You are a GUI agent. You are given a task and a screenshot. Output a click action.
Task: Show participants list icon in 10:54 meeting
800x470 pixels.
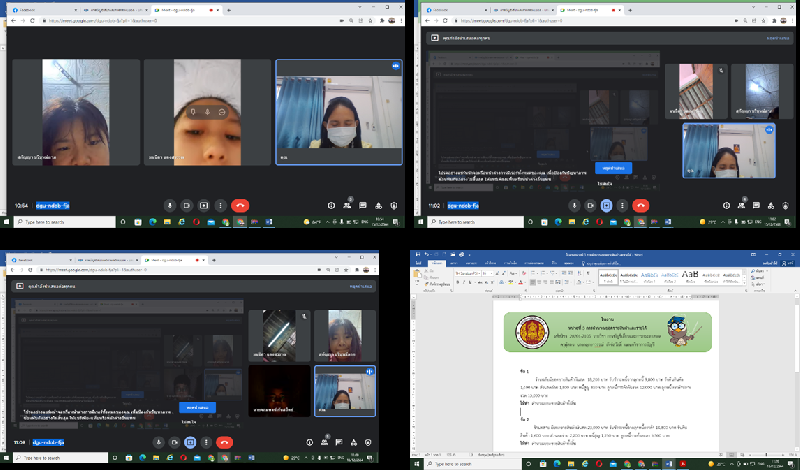coord(347,204)
